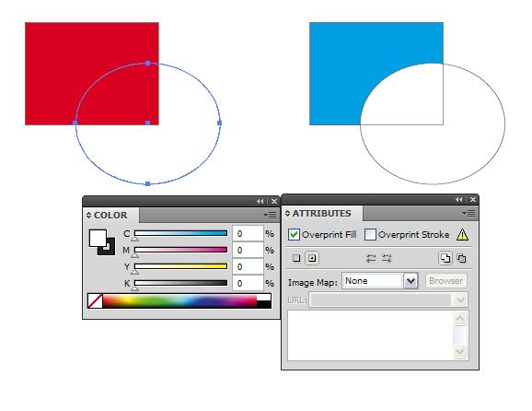Click the Magenta slider track

coord(180,250)
